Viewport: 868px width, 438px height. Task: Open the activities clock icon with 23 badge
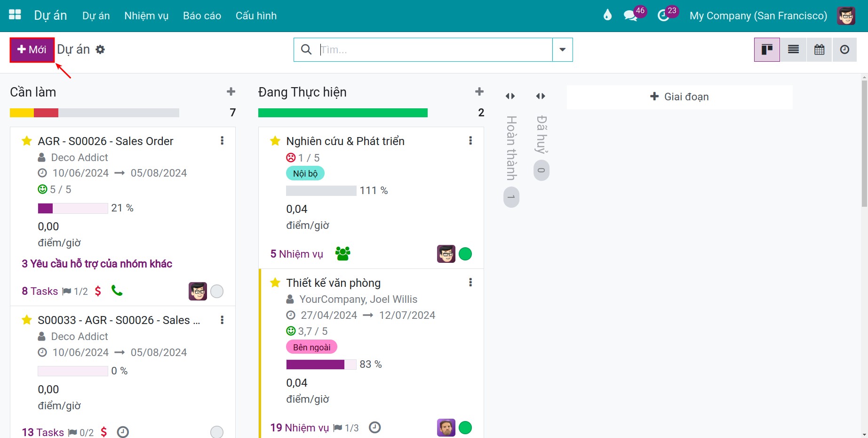(x=663, y=16)
